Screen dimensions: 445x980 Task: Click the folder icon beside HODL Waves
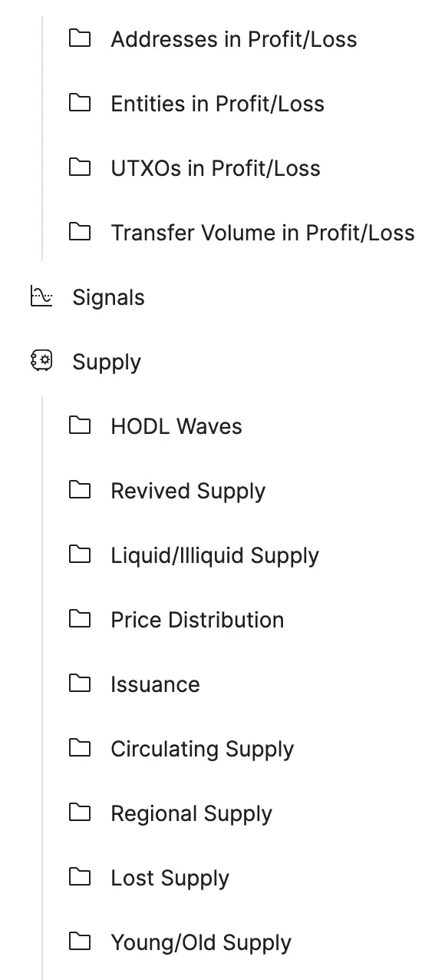[80, 425]
